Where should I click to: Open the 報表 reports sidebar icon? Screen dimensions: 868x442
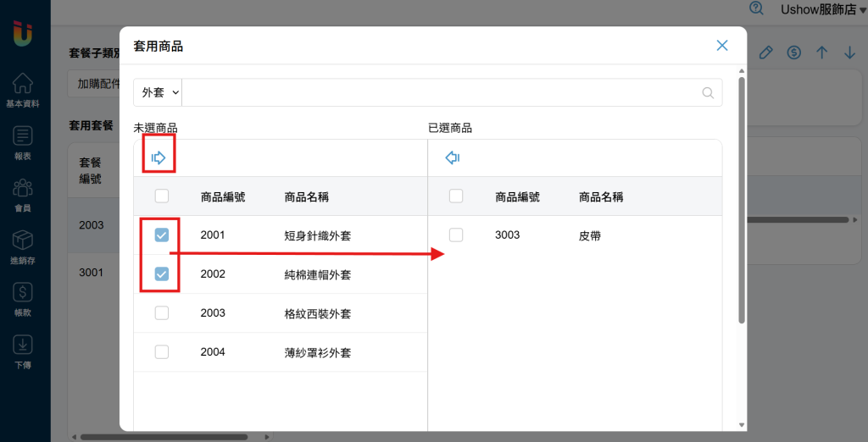[x=23, y=143]
